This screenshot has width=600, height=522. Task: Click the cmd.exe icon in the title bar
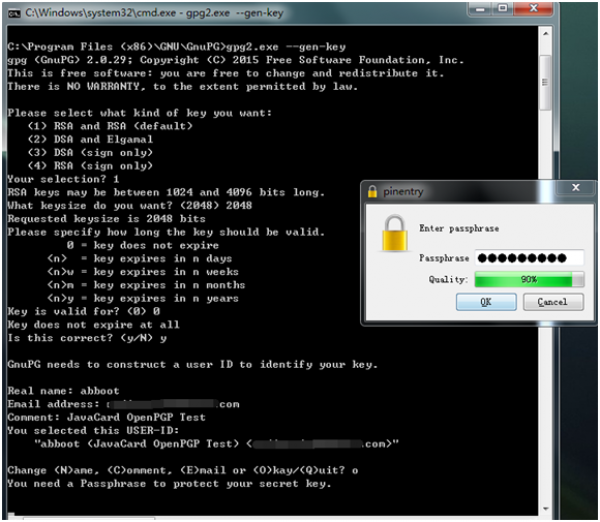click(14, 13)
